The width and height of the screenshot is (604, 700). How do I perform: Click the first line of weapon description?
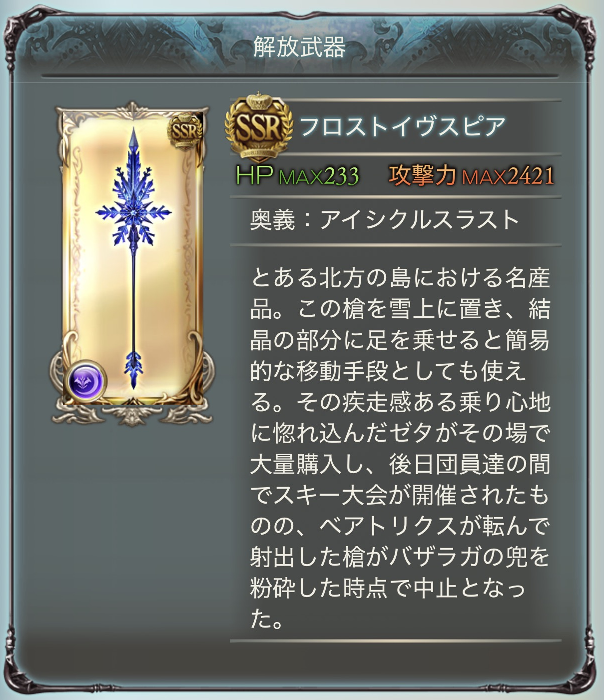400,278
